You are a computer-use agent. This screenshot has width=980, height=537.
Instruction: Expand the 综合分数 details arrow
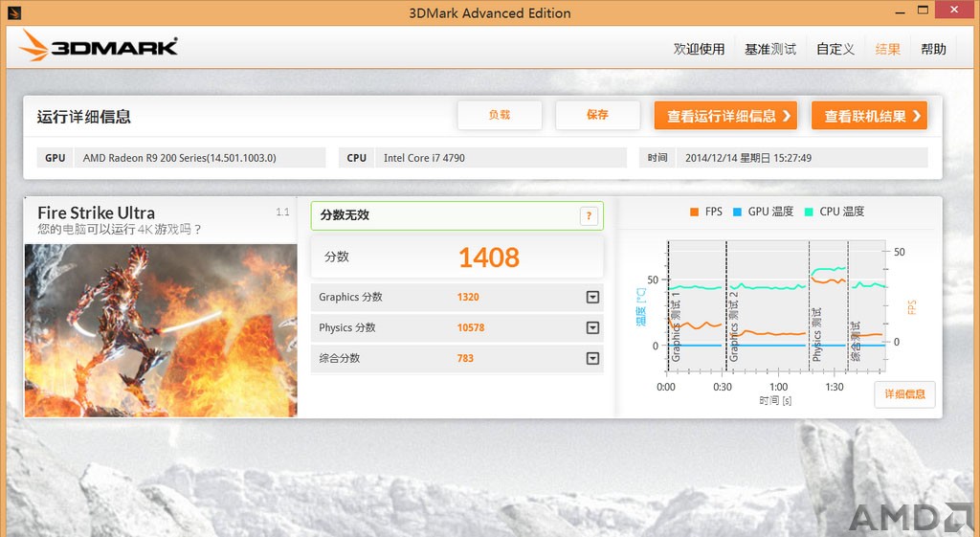[592, 358]
